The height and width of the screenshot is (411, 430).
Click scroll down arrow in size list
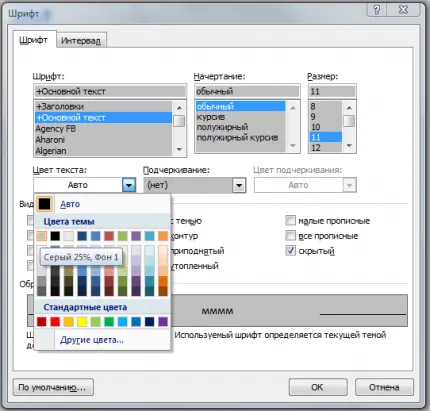tap(349, 145)
